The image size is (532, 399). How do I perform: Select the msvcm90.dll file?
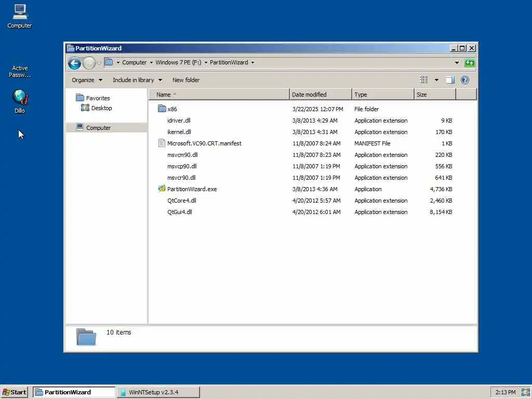tap(182, 155)
